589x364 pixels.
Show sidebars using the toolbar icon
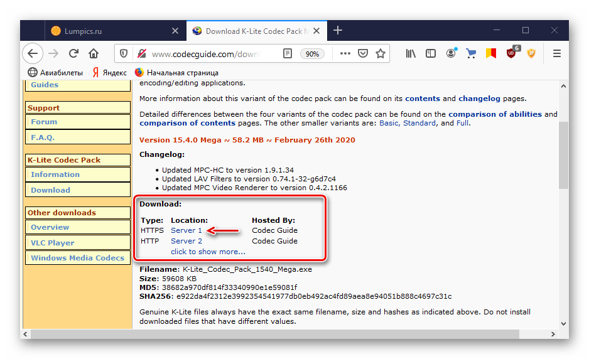coord(431,54)
